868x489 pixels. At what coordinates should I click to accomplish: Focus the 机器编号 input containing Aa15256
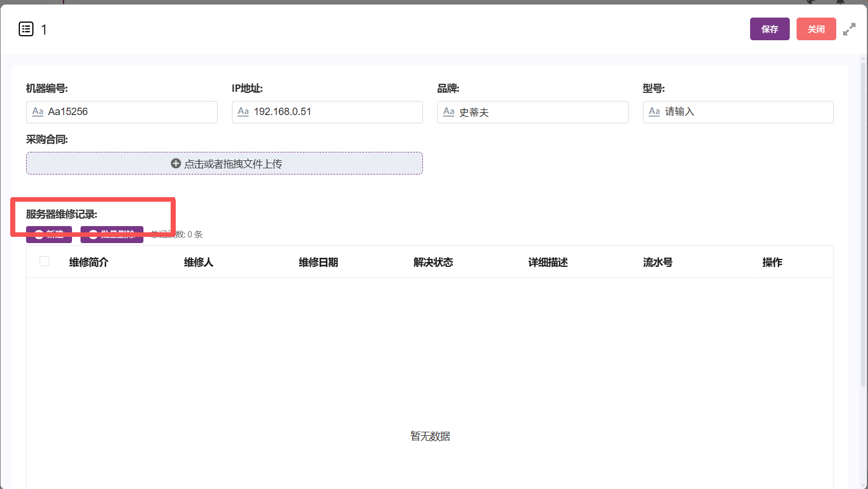coord(122,112)
